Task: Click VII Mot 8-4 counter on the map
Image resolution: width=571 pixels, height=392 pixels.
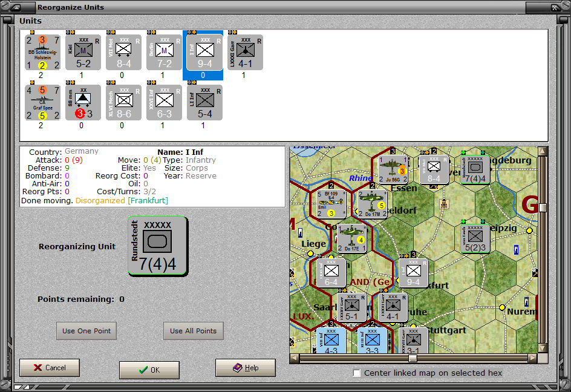Action: pyautogui.click(x=434, y=169)
